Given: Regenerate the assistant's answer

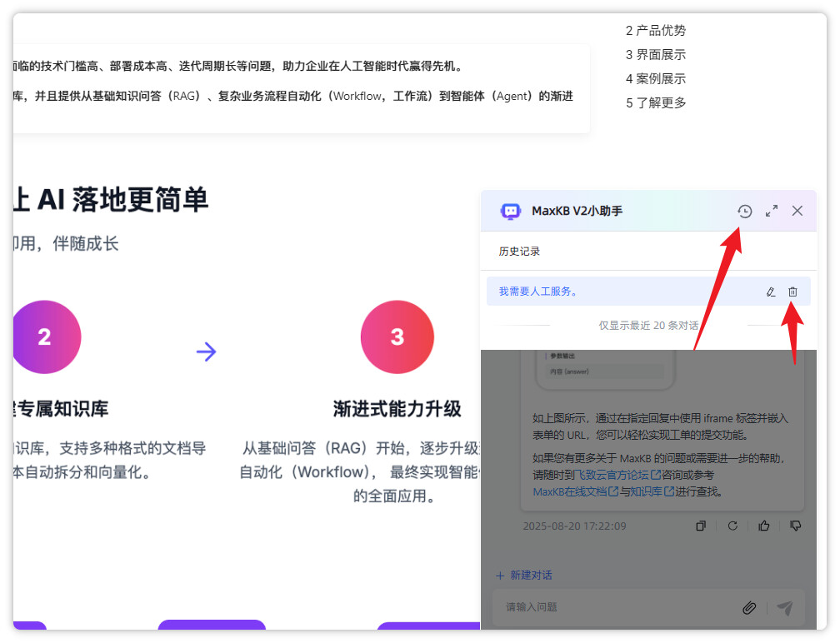Looking at the screenshot, I should [732, 526].
